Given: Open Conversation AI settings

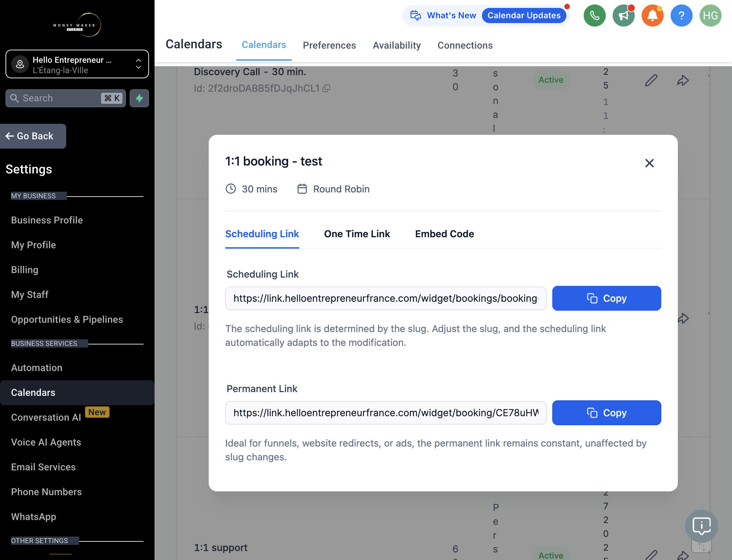Looking at the screenshot, I should tap(46, 417).
